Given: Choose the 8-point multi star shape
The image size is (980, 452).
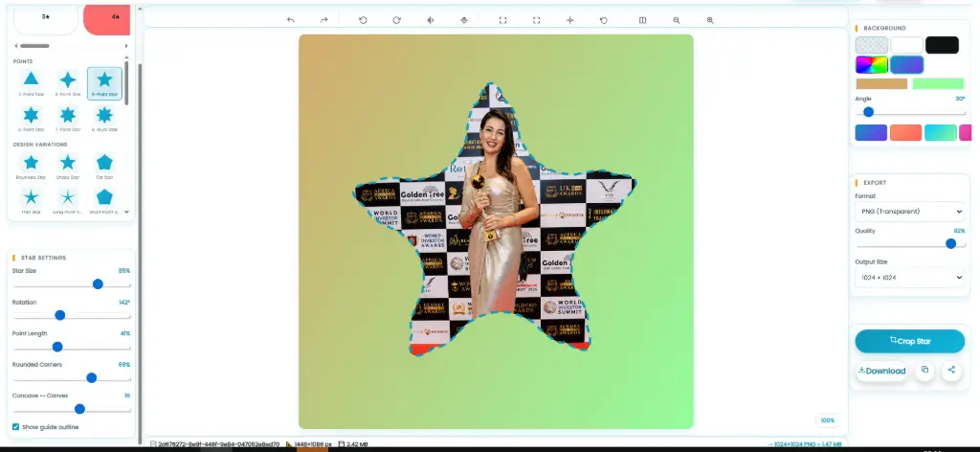Looking at the screenshot, I should click(x=104, y=118).
